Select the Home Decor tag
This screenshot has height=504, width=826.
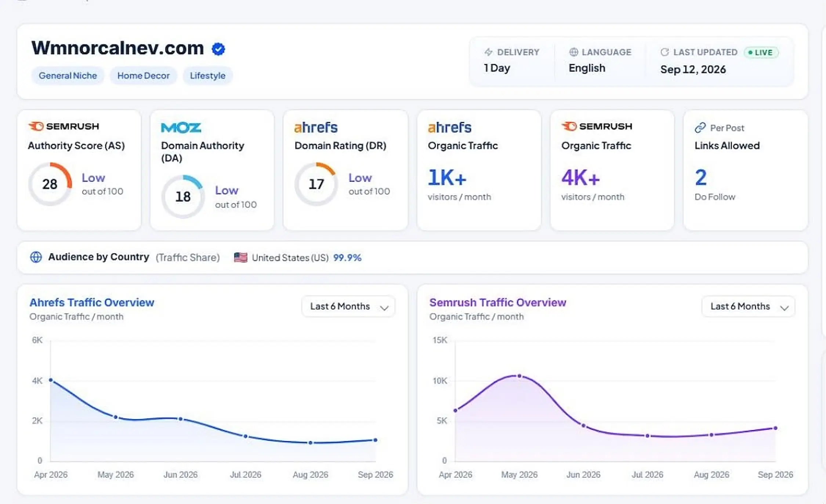[144, 76]
